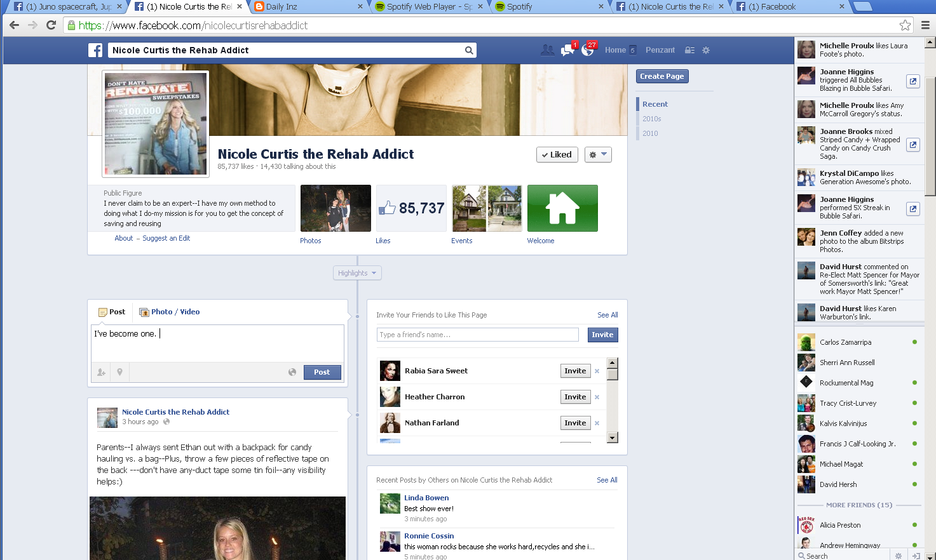Click the blue Invite button by name field
This screenshot has height=560, width=936.
(602, 335)
